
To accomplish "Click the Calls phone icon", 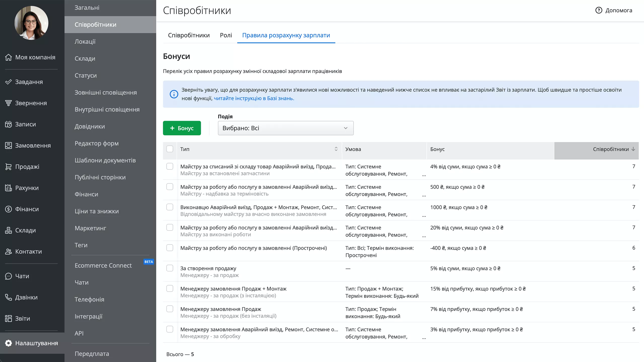I will (x=8, y=297).
